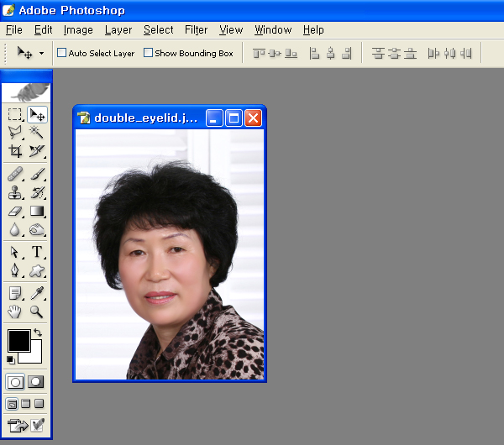
Task: Select the Slice tool
Action: tap(37, 151)
